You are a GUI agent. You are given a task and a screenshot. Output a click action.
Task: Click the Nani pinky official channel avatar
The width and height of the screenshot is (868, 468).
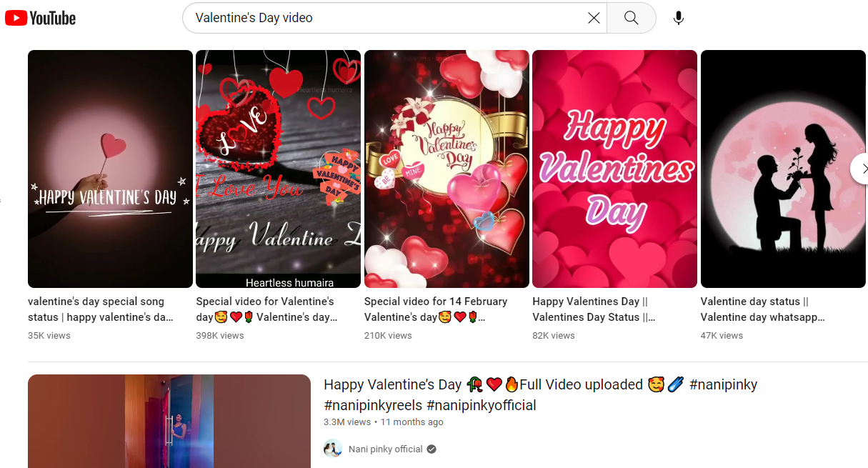point(333,449)
